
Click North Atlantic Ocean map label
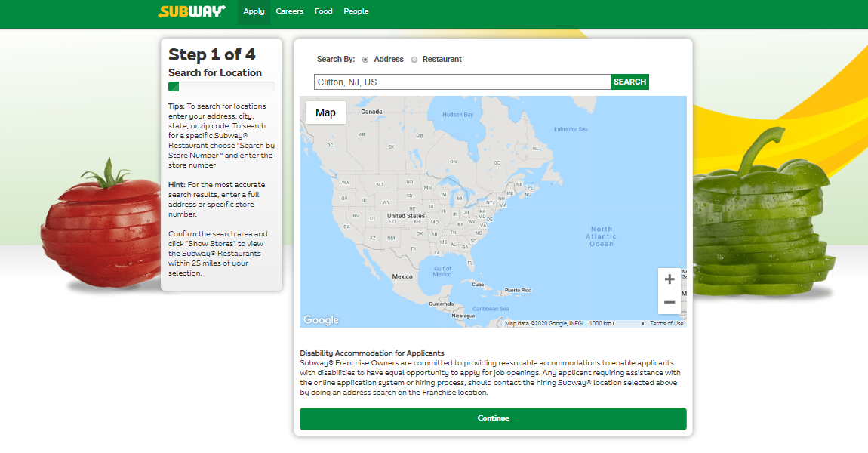point(601,236)
